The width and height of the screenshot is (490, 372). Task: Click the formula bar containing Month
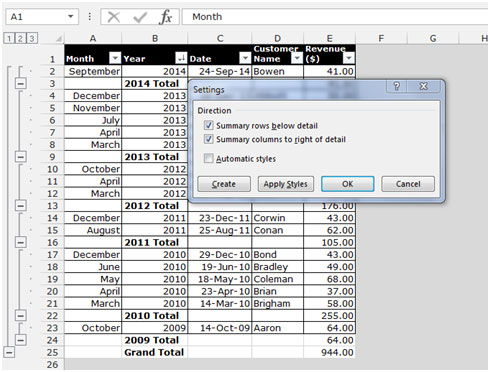pos(335,17)
